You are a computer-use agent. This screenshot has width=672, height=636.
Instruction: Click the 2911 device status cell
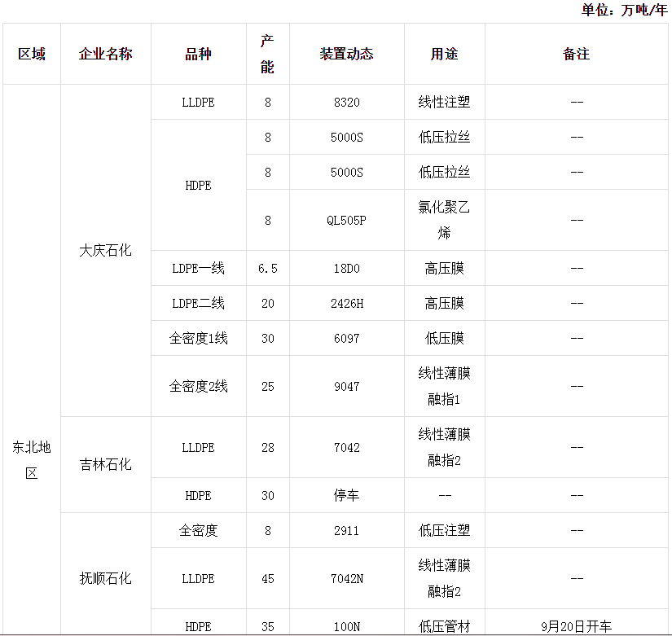pyautogui.click(x=347, y=531)
